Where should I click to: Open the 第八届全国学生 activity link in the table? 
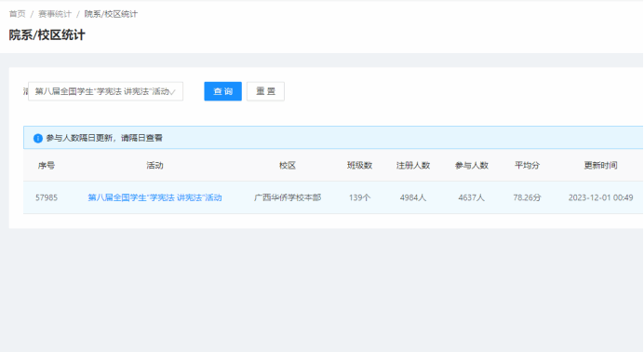(x=154, y=197)
